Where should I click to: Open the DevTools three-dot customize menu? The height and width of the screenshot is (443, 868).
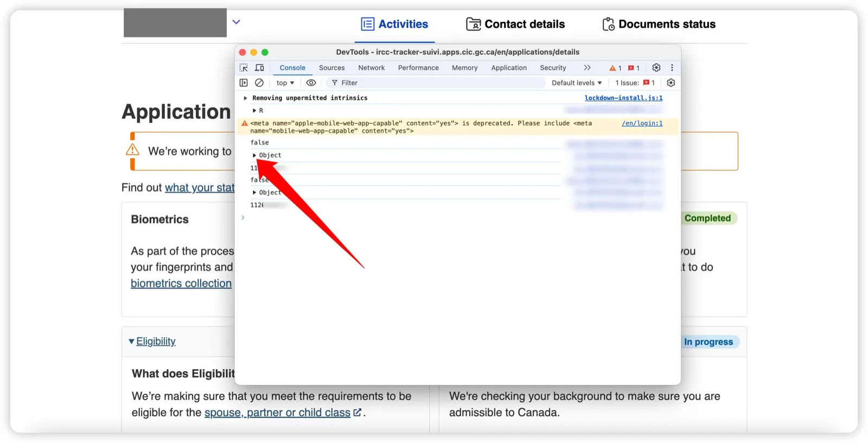672,68
